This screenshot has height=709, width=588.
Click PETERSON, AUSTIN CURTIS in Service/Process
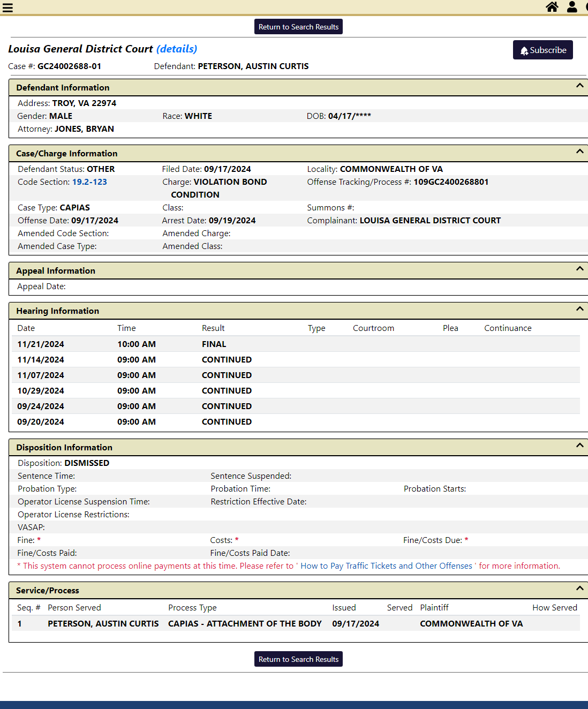[103, 624]
